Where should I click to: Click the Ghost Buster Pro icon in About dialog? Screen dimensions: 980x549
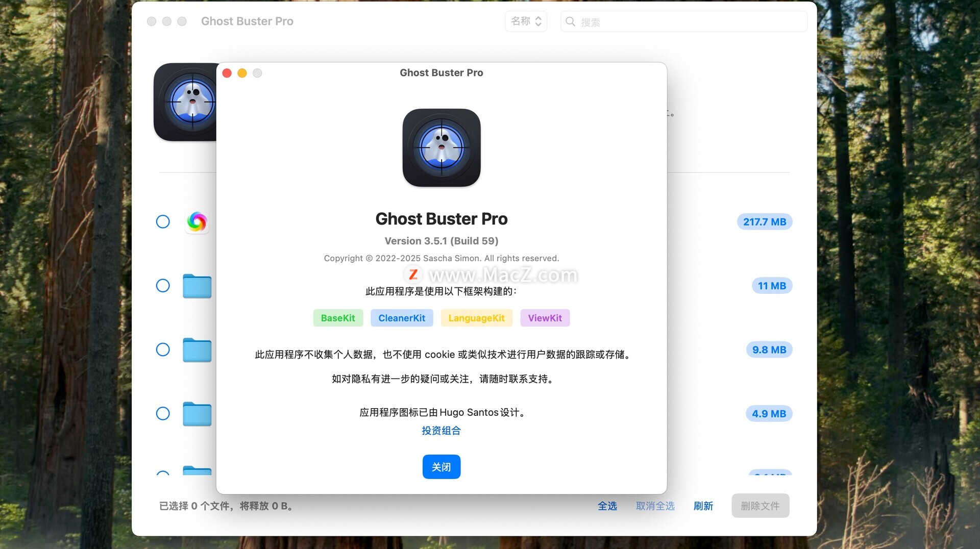pos(442,147)
